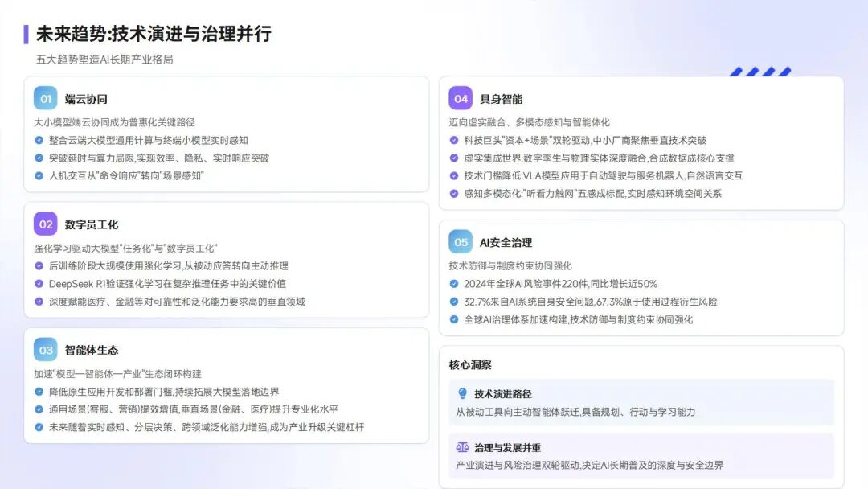
Task: Click bullet text 整合云端大模型通用计算与终端小模型实时感知
Action: 149,140
